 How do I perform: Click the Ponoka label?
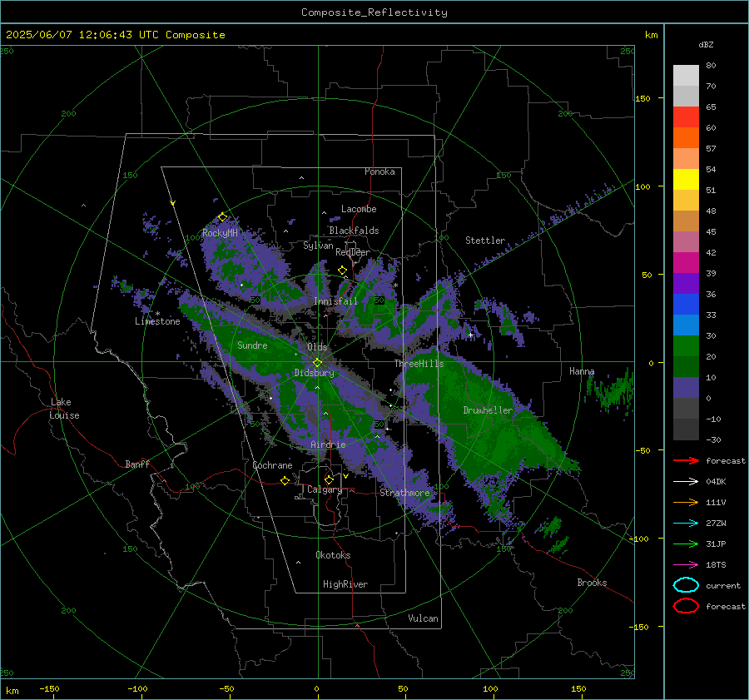[x=379, y=171]
